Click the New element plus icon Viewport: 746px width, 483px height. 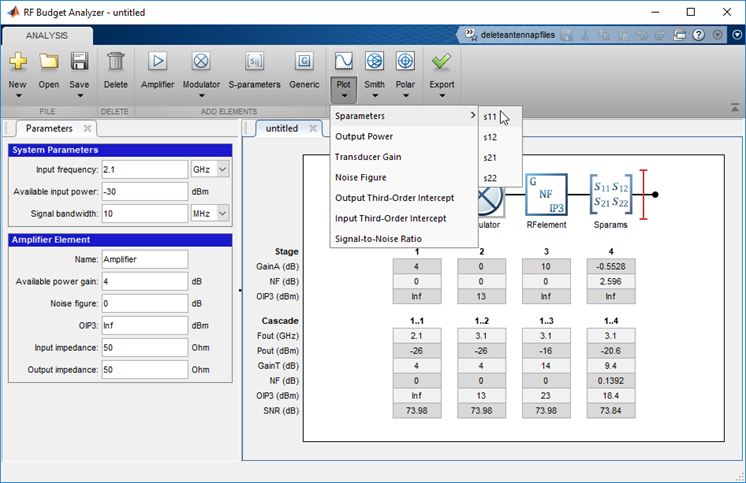pyautogui.click(x=18, y=62)
